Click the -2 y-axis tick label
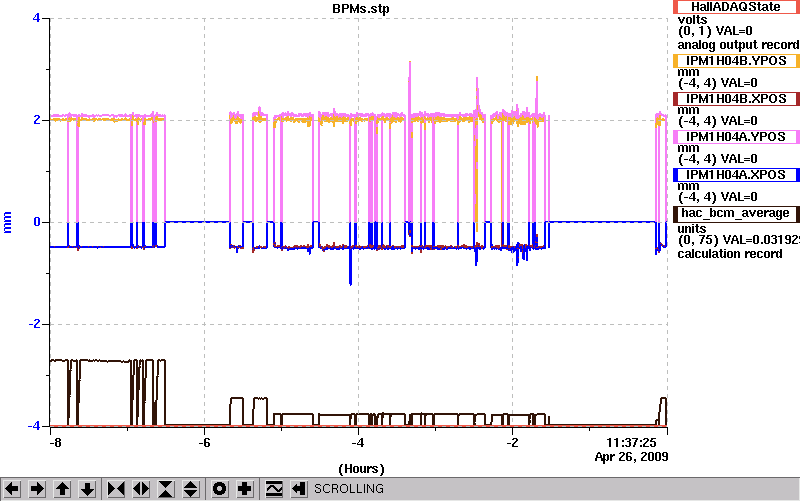 point(34,324)
